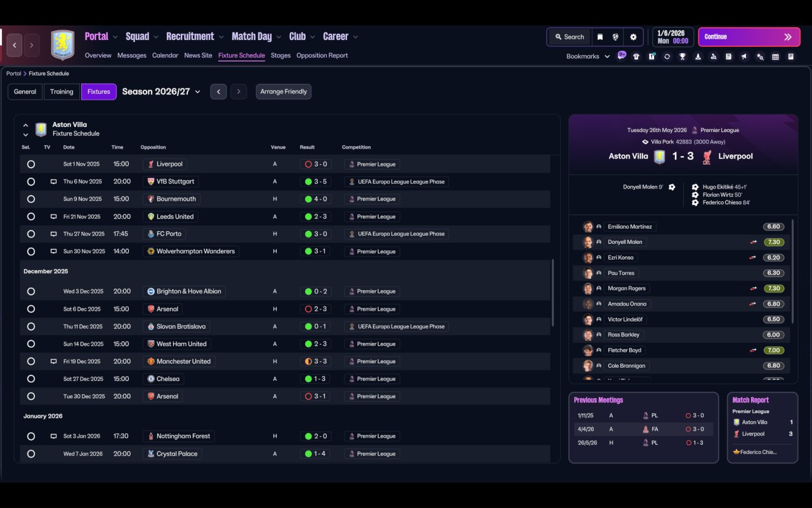Click the TV icon on Manchester United row
This screenshot has width=812, height=508.
[53, 361]
